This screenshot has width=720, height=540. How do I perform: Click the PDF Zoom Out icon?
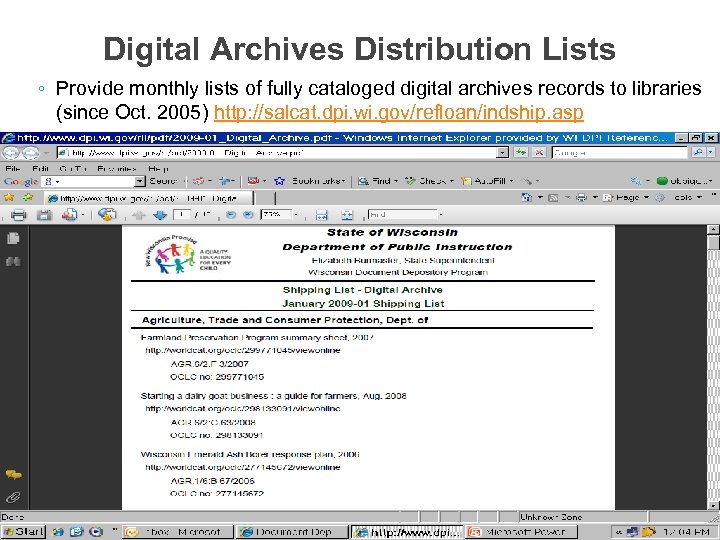231,214
